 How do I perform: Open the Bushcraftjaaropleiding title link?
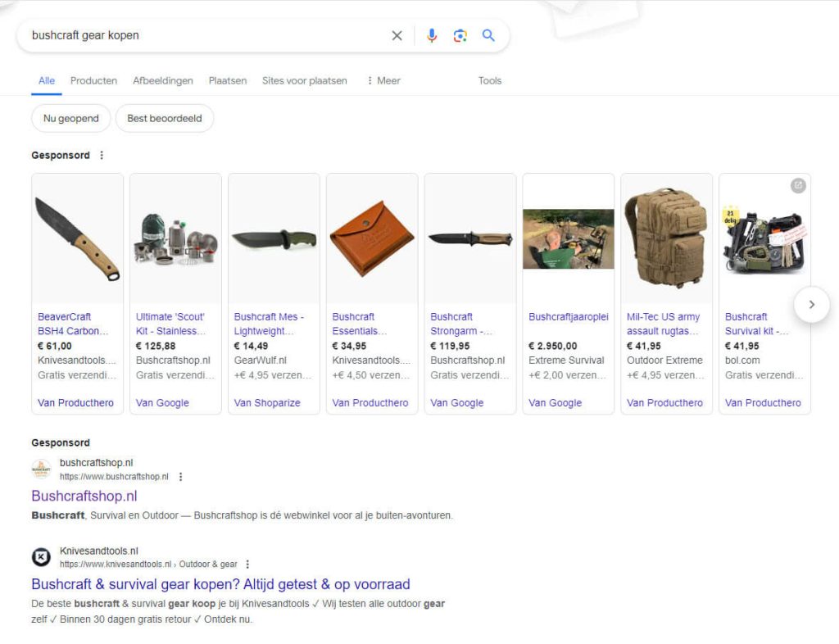point(569,316)
